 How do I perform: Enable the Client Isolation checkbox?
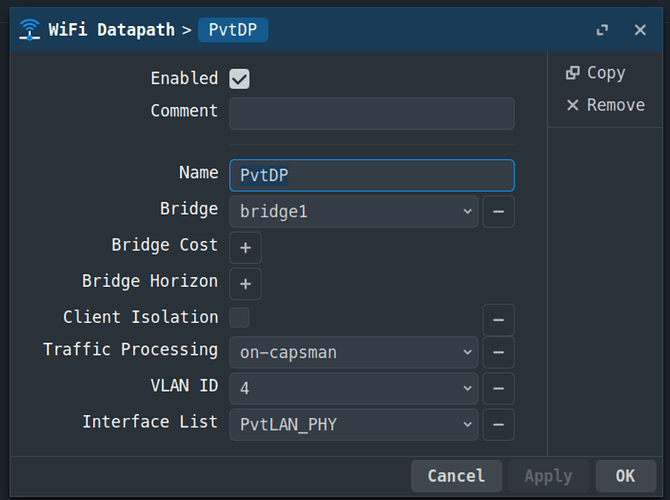(239, 318)
